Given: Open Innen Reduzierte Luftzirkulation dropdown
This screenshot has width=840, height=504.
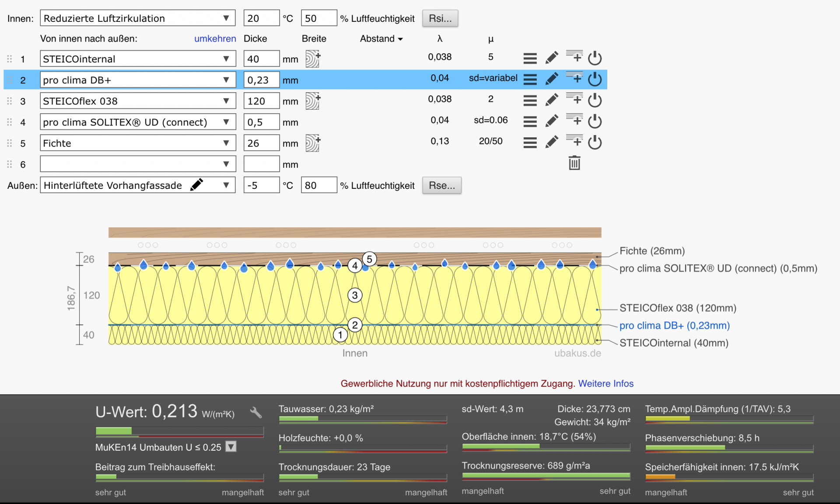Looking at the screenshot, I should 137,18.
